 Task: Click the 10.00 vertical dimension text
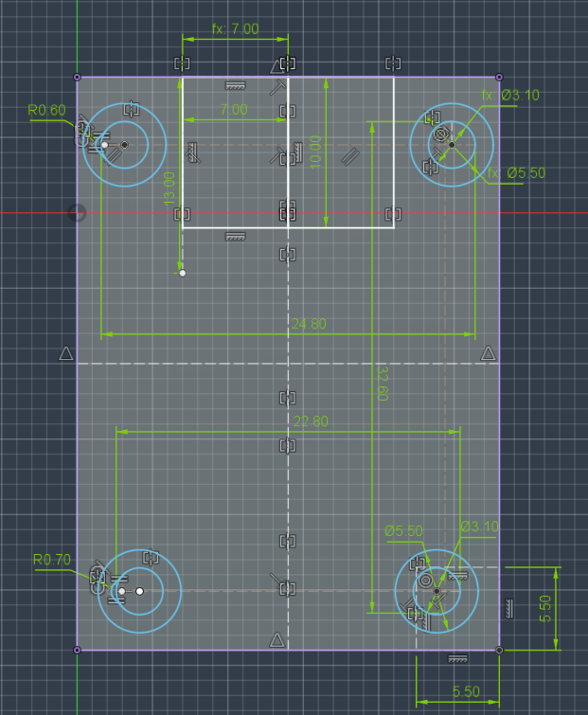pos(316,152)
